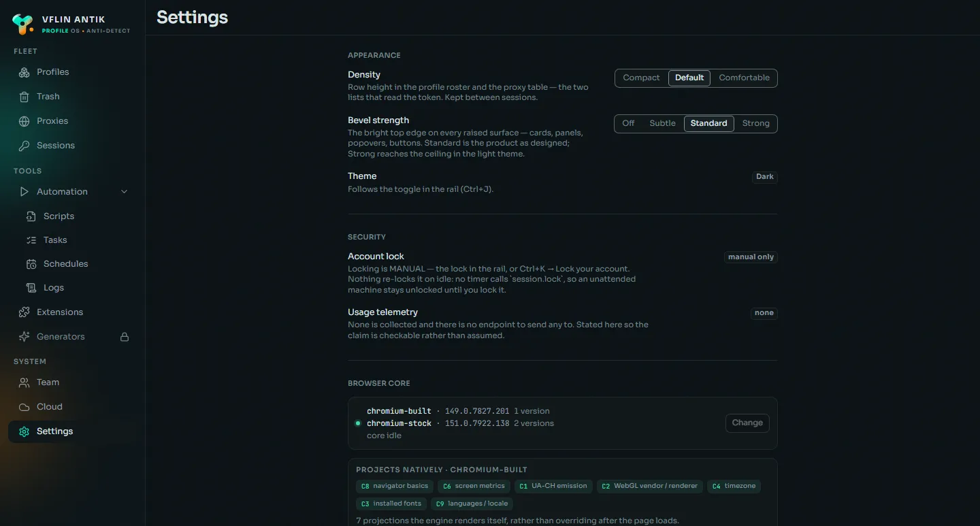The width and height of the screenshot is (980, 526).
Task: Go to Team page
Action: (72, 382)
